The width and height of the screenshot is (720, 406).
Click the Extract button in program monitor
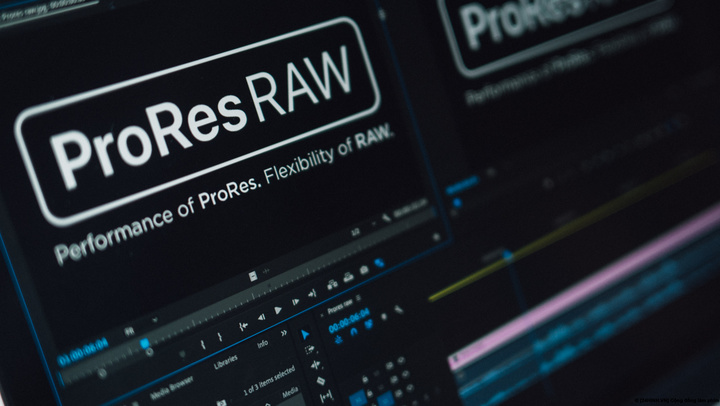(348, 279)
